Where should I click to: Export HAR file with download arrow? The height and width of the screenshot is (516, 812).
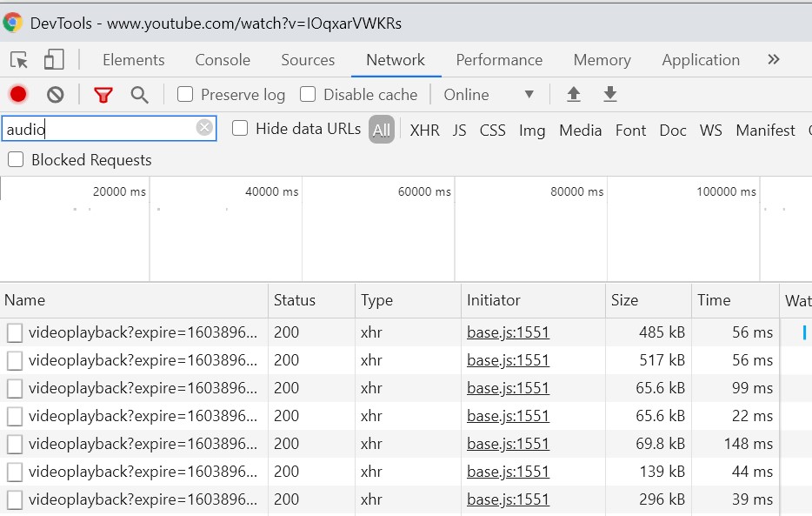click(x=610, y=94)
